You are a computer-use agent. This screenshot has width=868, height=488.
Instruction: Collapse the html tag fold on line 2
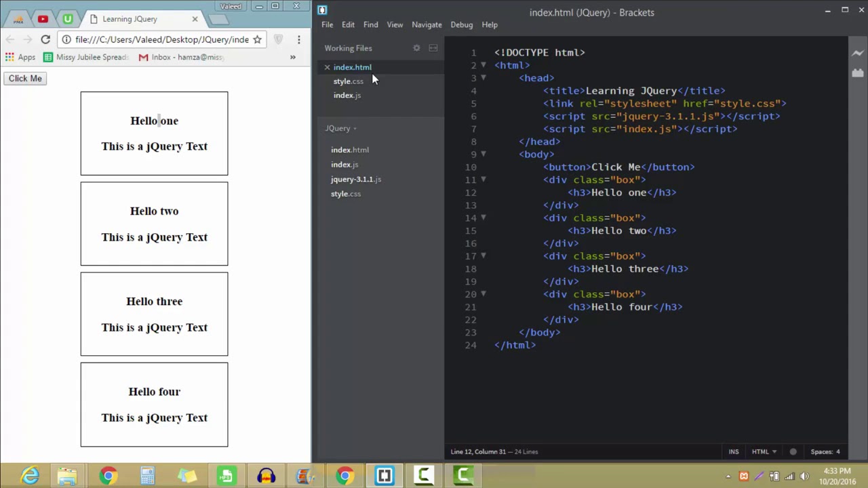pyautogui.click(x=484, y=65)
